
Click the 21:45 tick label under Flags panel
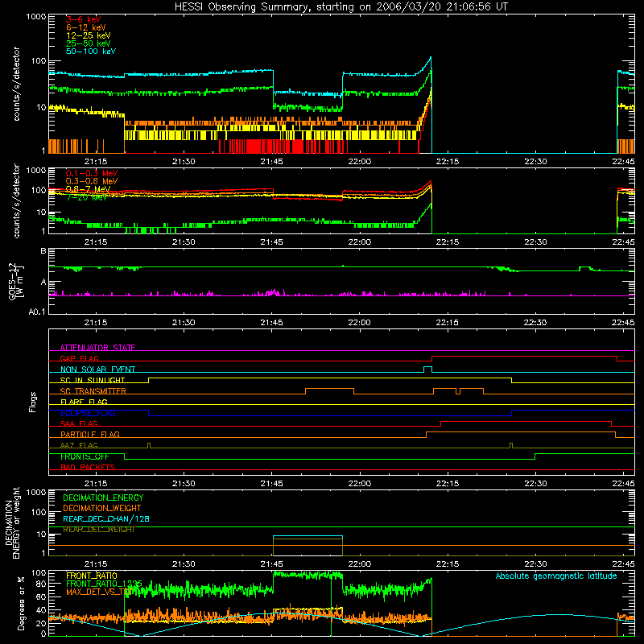[x=271, y=484]
